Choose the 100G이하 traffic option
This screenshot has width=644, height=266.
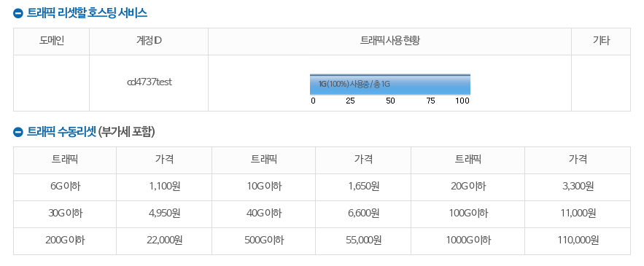pos(468,214)
